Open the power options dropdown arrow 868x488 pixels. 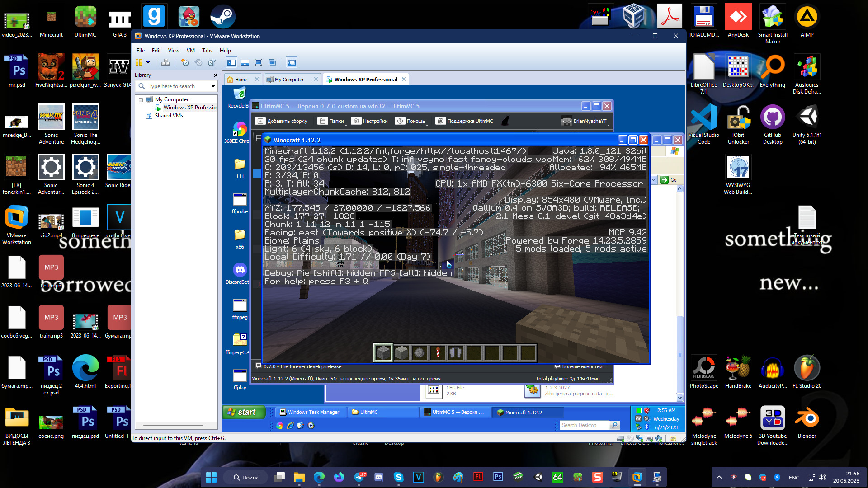[148, 62]
